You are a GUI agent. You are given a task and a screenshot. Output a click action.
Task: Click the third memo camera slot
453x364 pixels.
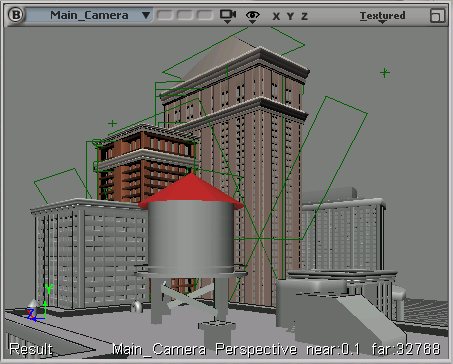[x=205, y=15]
